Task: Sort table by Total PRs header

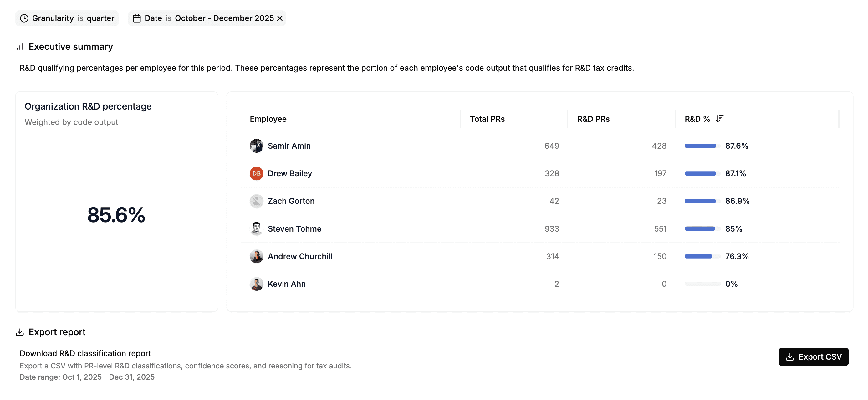Action: (x=487, y=119)
